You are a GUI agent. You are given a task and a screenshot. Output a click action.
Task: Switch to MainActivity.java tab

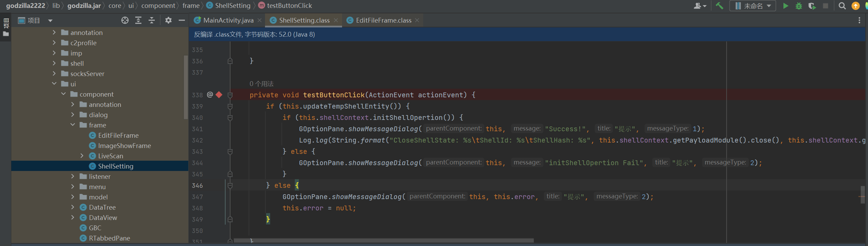click(228, 20)
